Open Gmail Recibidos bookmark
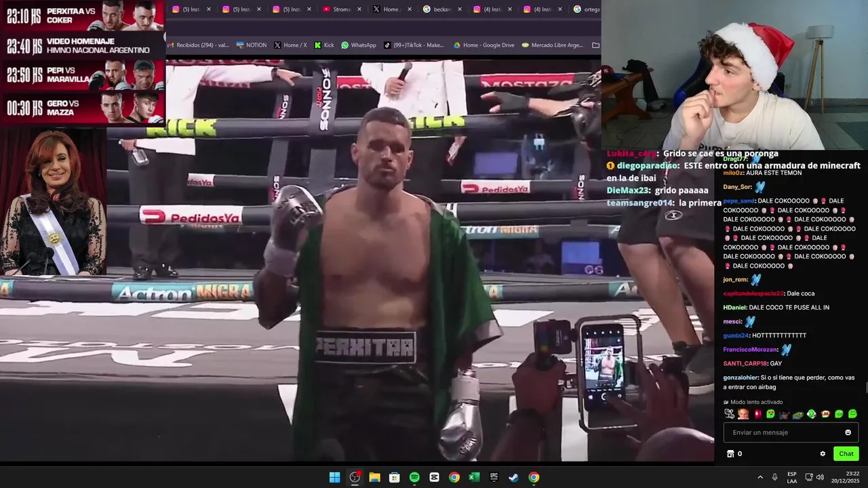Viewport: 868px width, 488px height. 197,45
